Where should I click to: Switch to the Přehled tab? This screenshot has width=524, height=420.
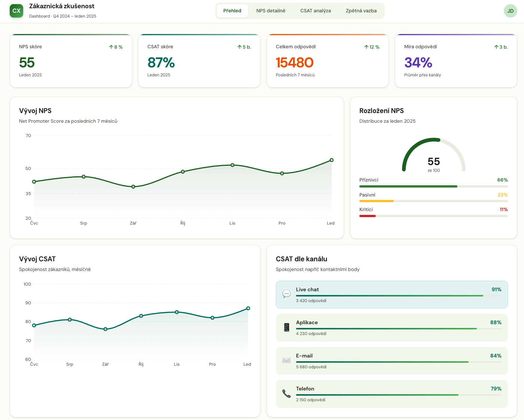pyautogui.click(x=232, y=11)
